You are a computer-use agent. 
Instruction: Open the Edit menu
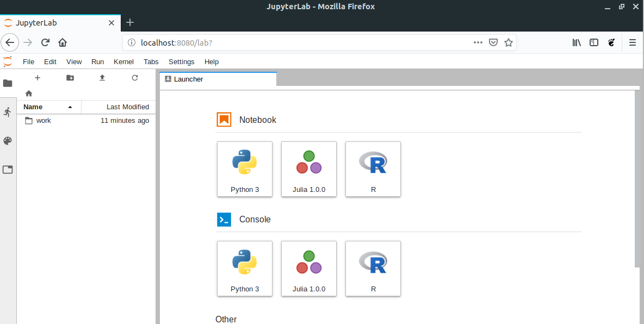(x=50, y=61)
